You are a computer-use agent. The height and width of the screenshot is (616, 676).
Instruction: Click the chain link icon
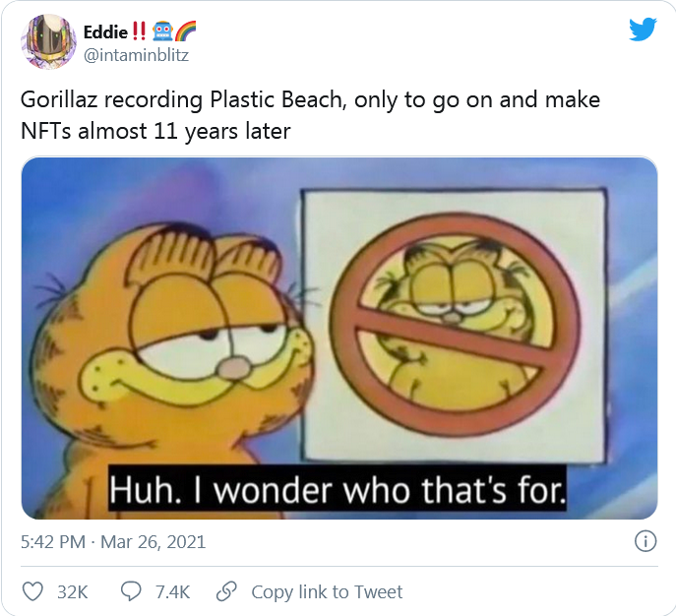click(x=226, y=590)
